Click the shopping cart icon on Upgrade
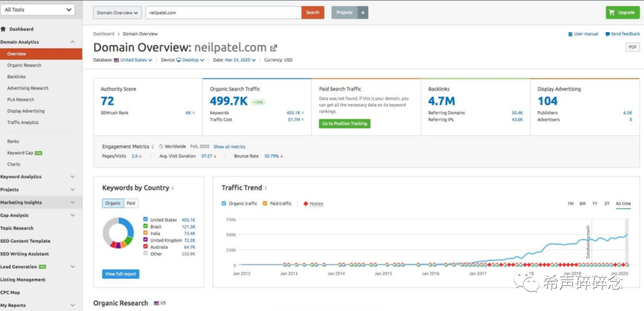 tap(612, 13)
